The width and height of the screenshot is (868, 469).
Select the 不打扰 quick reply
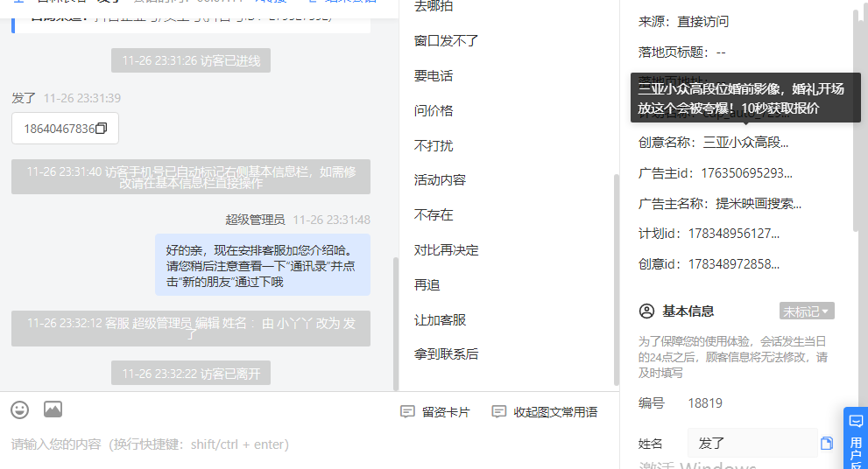point(434,145)
